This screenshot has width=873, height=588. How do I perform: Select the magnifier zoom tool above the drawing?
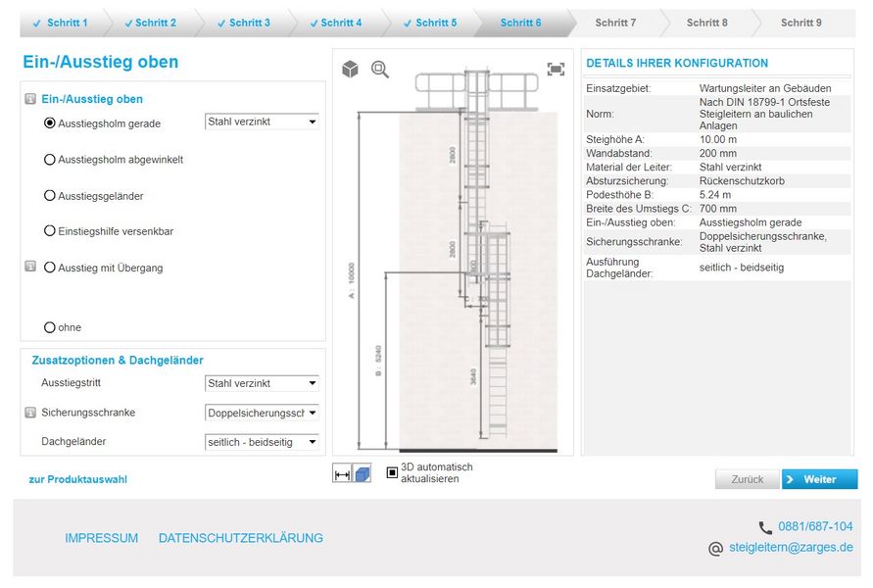click(379, 70)
